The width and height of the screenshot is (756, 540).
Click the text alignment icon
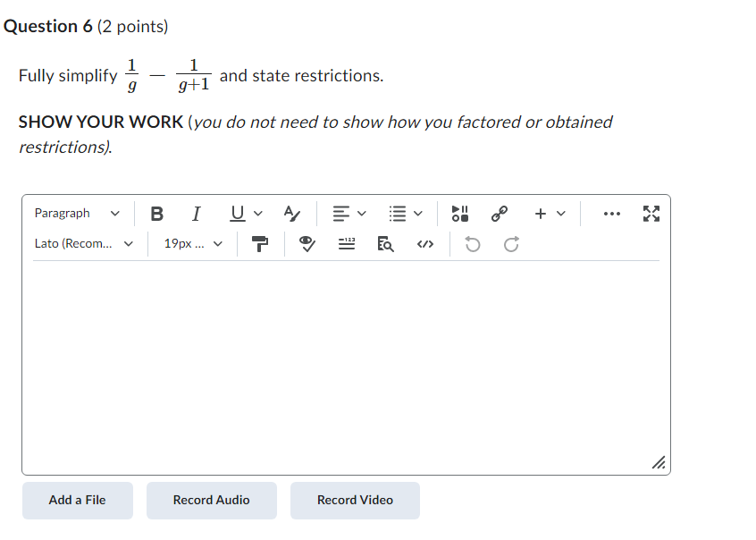click(x=340, y=214)
